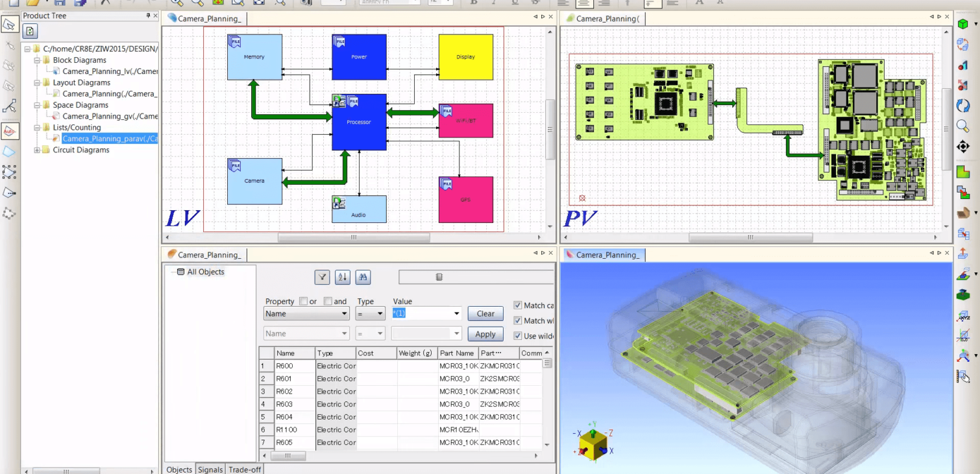This screenshot has width=980, height=474.
Task: Click the scissors cut icon in top toolbar
Action: tap(105, 3)
